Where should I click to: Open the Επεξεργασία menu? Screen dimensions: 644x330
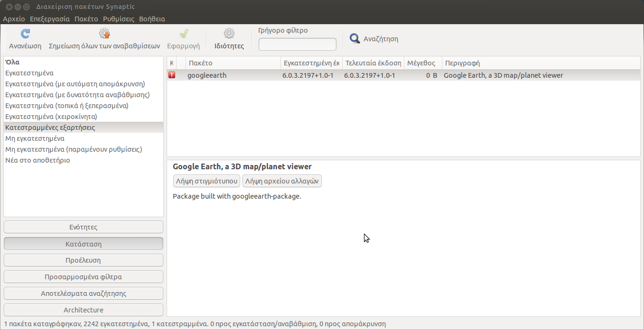tap(50, 19)
